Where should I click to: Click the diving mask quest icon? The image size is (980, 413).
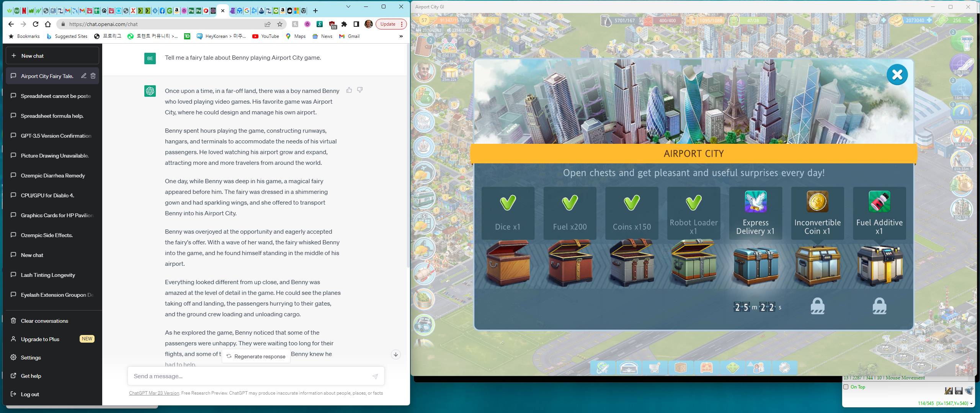pos(424,325)
